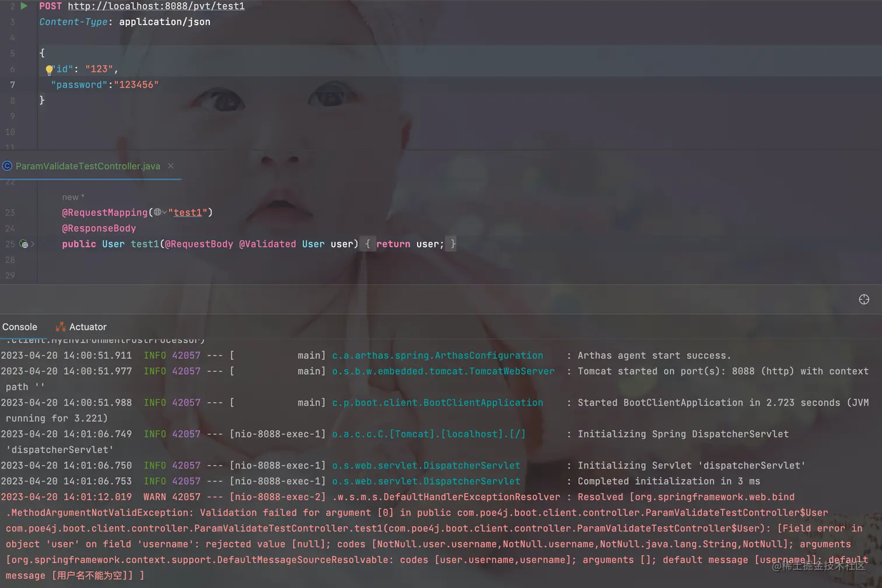The width and height of the screenshot is (882, 588).
Task: Click the @RequestBody annotation in test1 signature
Action: click(x=199, y=244)
